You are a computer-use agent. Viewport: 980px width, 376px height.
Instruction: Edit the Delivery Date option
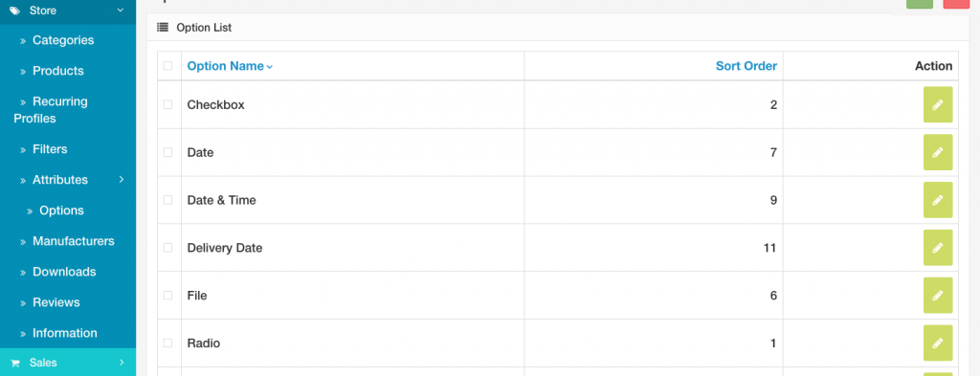coord(938,248)
